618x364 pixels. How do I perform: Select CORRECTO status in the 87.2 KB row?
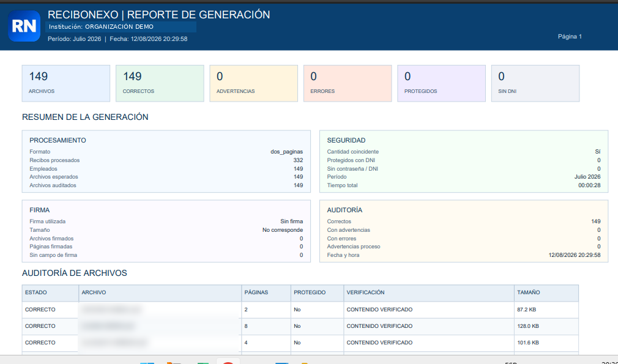point(40,310)
